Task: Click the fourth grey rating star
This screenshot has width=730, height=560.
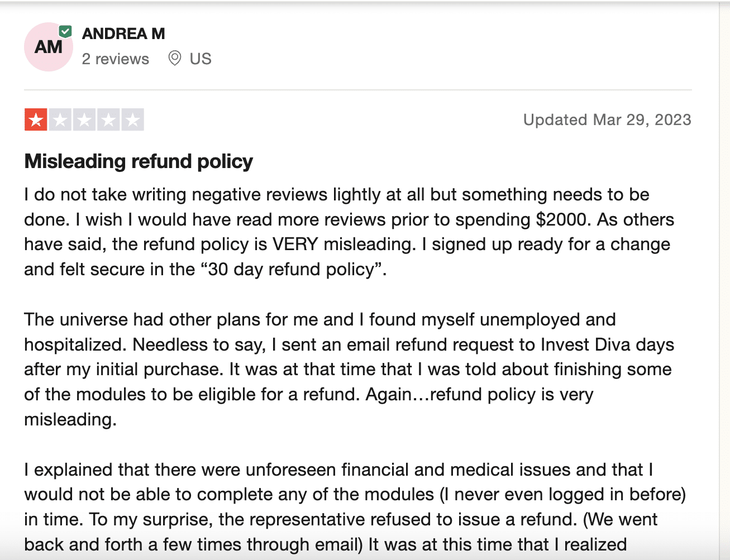Action: click(108, 119)
